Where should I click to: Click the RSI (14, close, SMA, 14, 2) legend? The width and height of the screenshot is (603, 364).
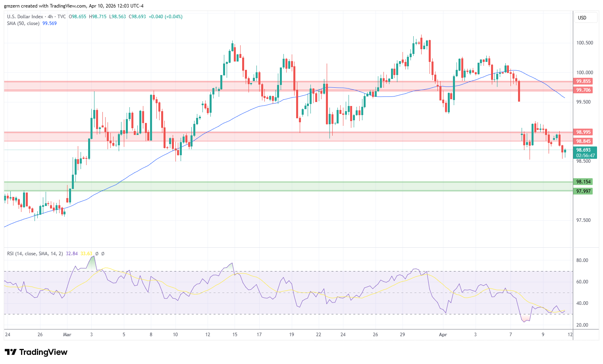pyautogui.click(x=35, y=254)
